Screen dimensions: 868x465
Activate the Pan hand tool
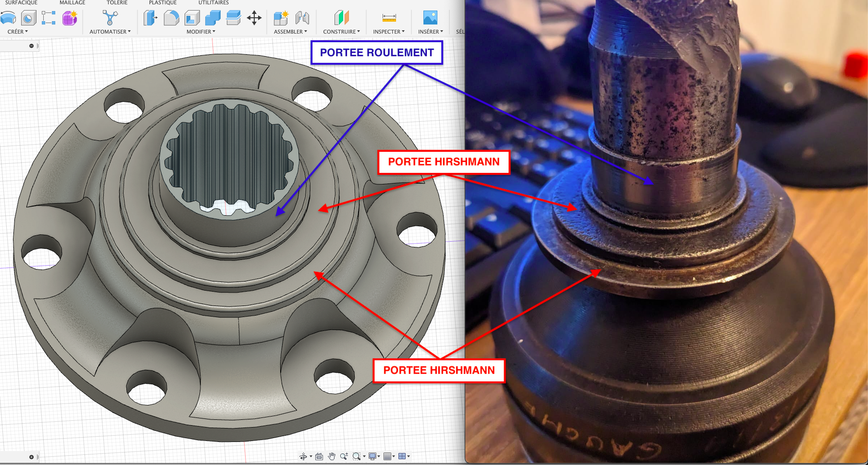click(x=332, y=456)
